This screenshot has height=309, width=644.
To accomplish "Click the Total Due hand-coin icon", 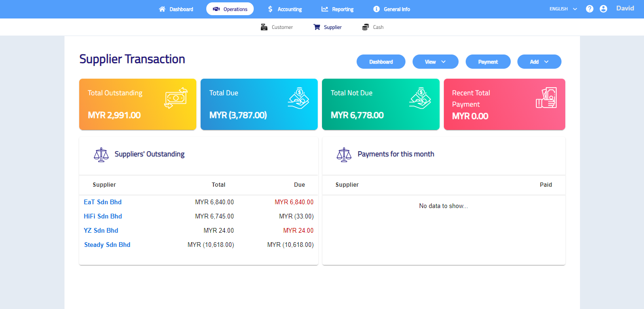I will point(298,98).
